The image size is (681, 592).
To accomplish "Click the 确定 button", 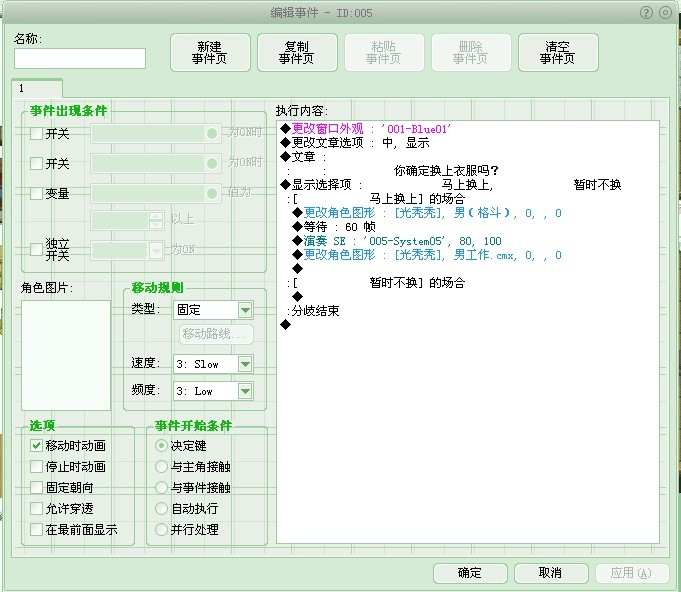I will [470, 573].
